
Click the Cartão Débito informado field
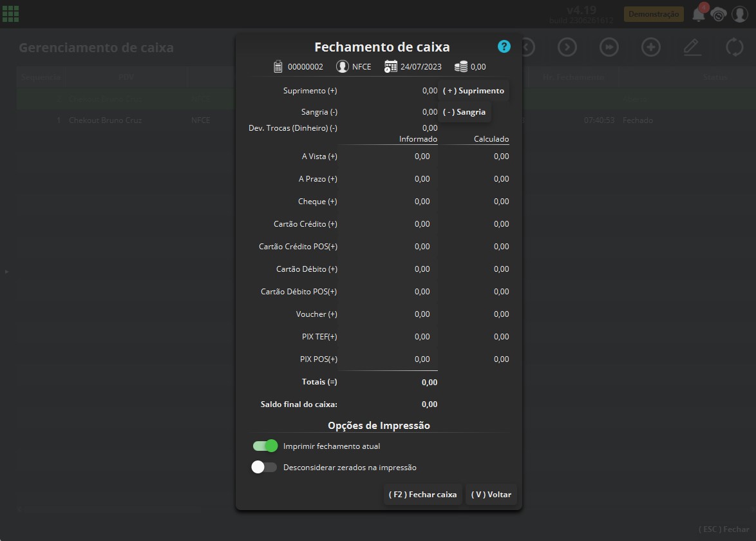coord(388,269)
